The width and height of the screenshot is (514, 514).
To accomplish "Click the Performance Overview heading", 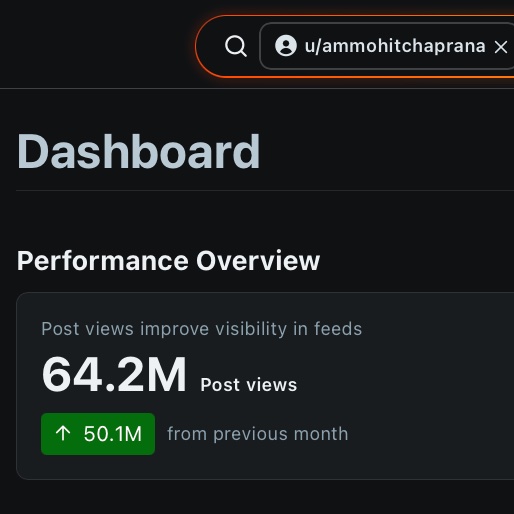I will click(168, 261).
